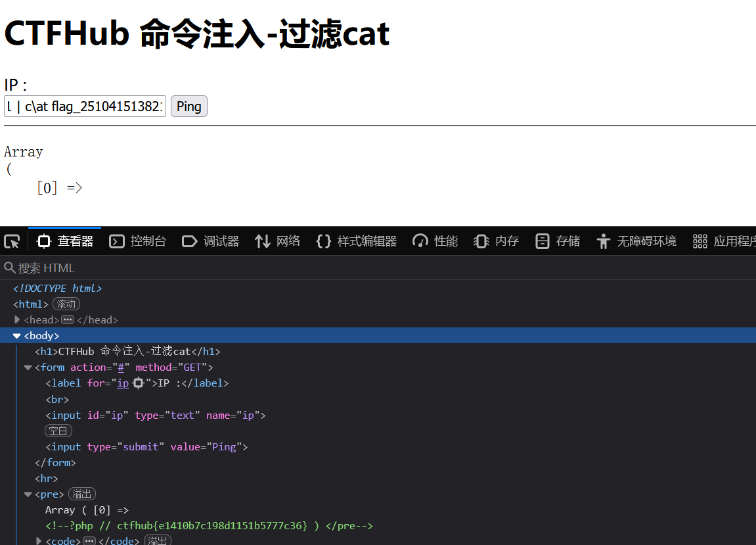756x545 pixels.
Task: Switch to the 查看器 inspector tab
Action: pyautogui.click(x=65, y=241)
